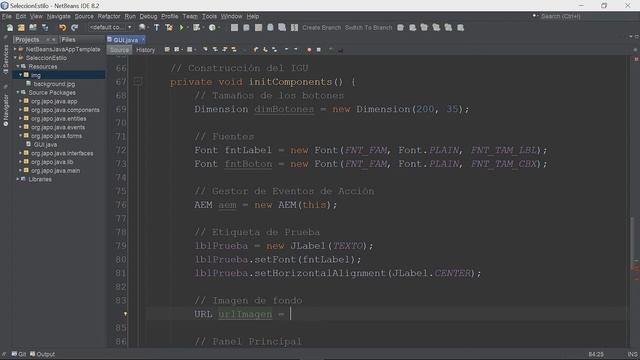Open the Window menu
640x360 pixels.
[x=231, y=16]
